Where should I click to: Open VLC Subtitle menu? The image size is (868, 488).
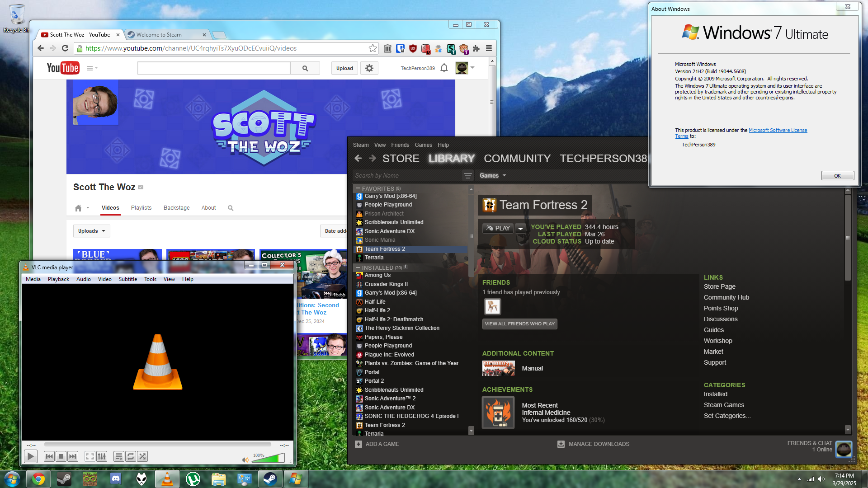128,279
